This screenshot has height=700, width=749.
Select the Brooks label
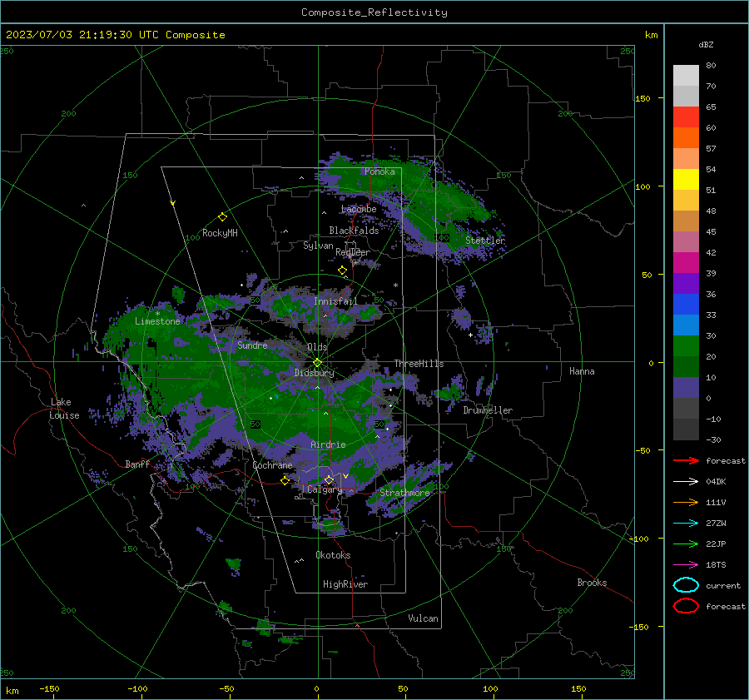[592, 583]
